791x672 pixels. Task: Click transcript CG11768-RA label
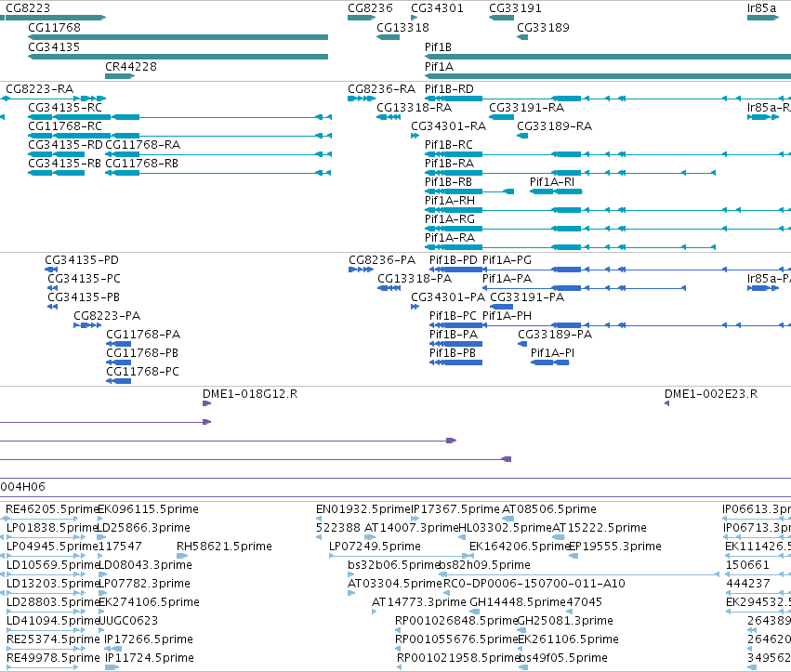tap(143, 145)
